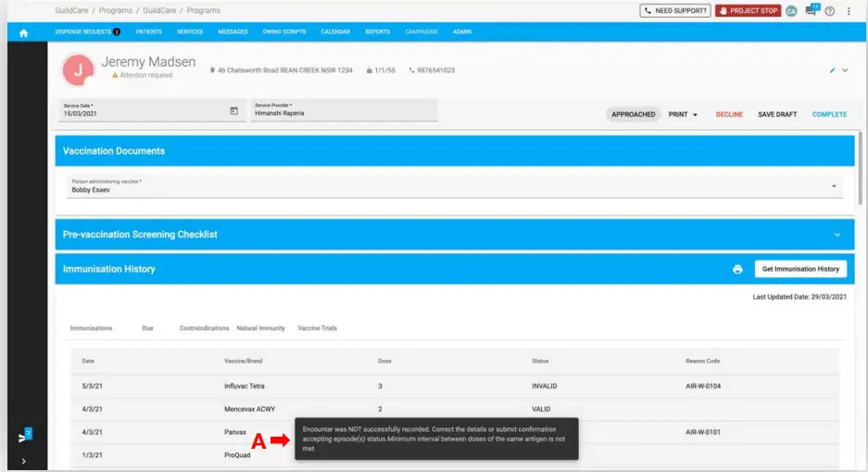This screenshot has height=472, width=868.
Task: Click the APPROACHED status button
Action: (x=634, y=115)
